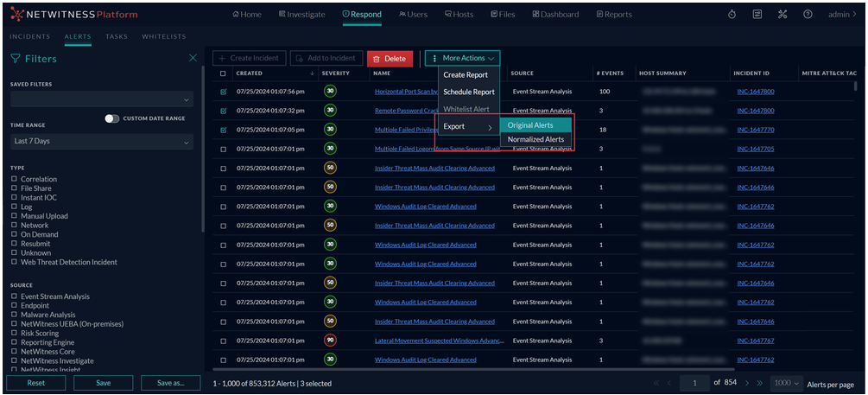Check the Lateral Movement Suspected row checkbox
The height and width of the screenshot is (395, 868).
pos(223,341)
